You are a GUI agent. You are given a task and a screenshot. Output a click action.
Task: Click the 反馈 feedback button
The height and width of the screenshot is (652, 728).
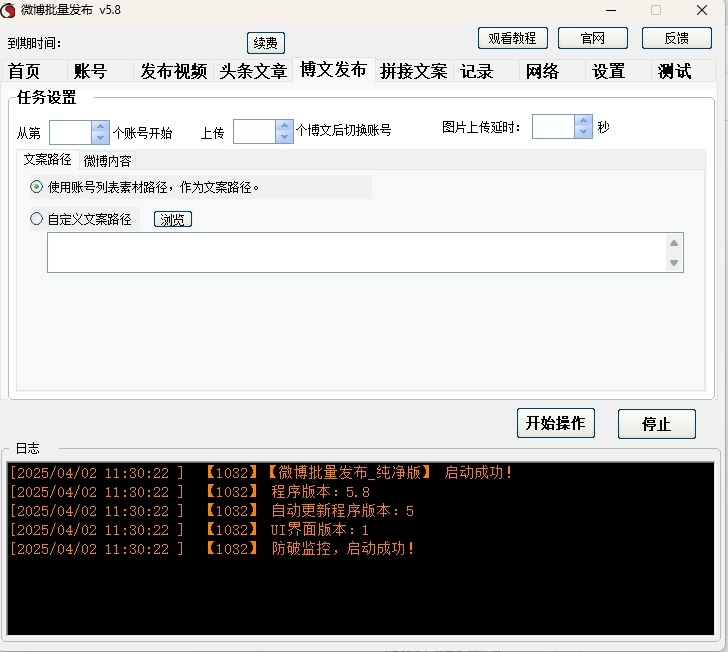click(676, 38)
